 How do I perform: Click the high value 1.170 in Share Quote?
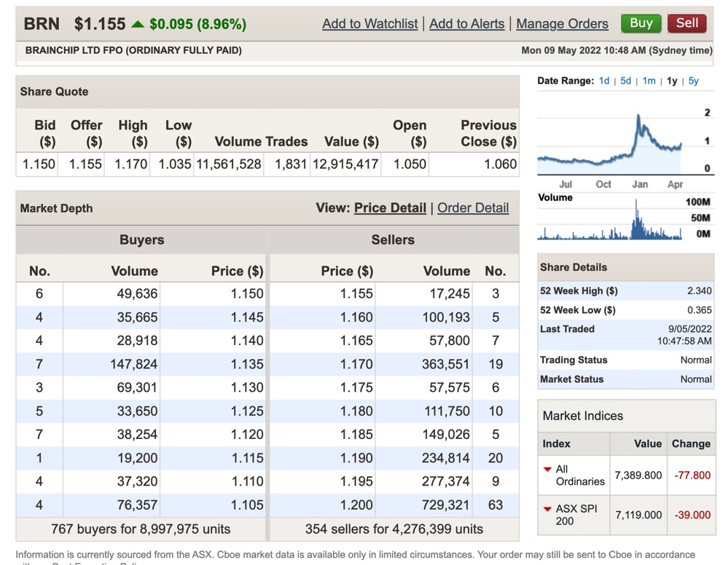(x=131, y=164)
